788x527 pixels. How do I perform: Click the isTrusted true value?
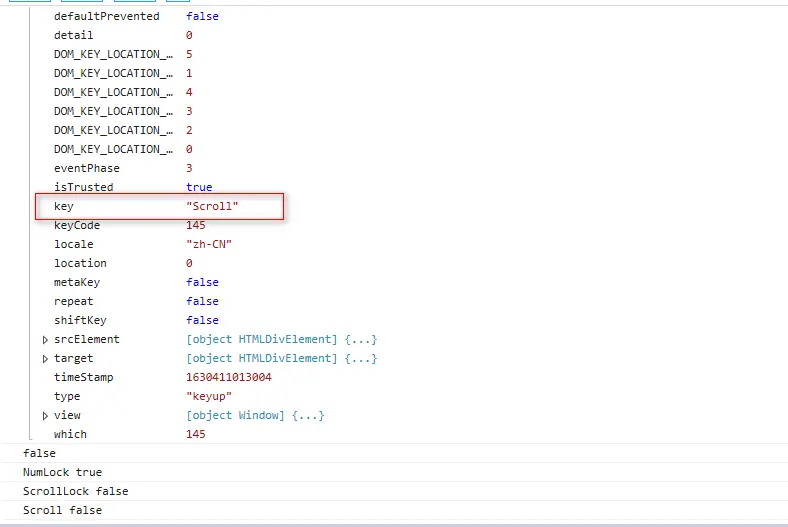(199, 187)
